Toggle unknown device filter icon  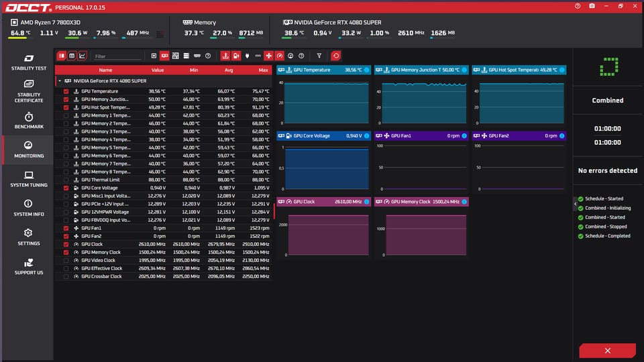(x=208, y=56)
